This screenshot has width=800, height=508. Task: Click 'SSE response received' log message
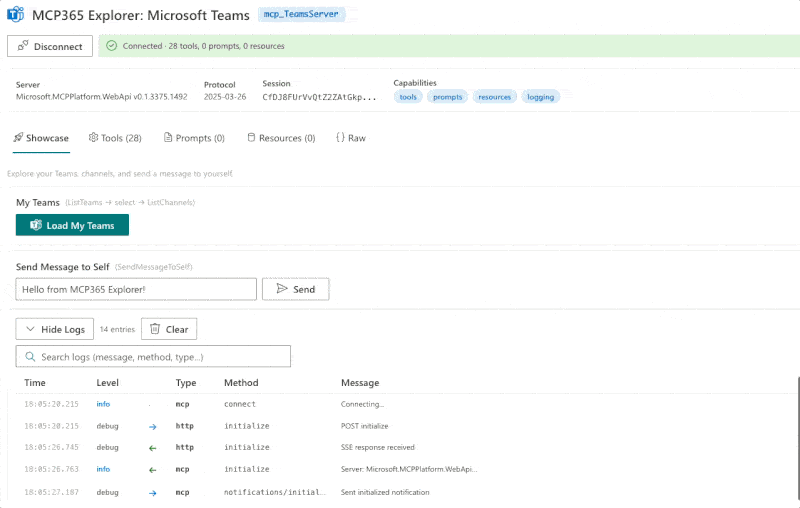coord(378,448)
